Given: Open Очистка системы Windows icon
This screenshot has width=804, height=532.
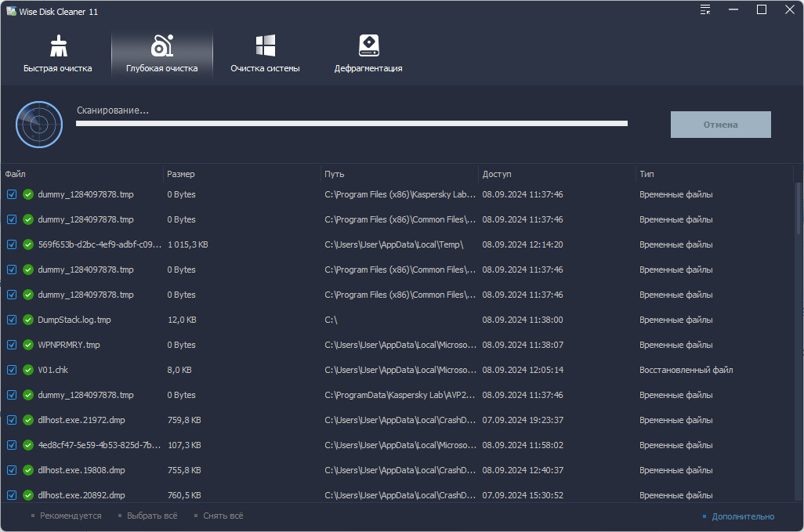Looking at the screenshot, I should coord(266,45).
